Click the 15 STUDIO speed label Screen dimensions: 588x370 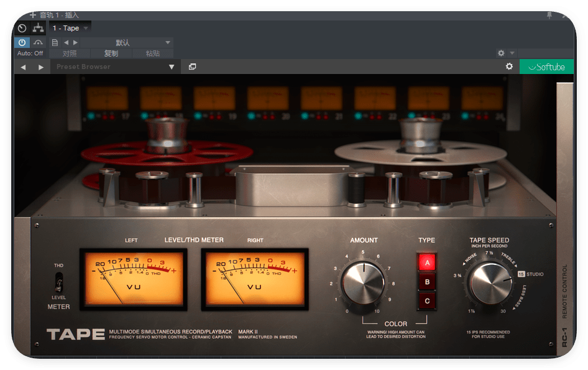[x=530, y=274]
